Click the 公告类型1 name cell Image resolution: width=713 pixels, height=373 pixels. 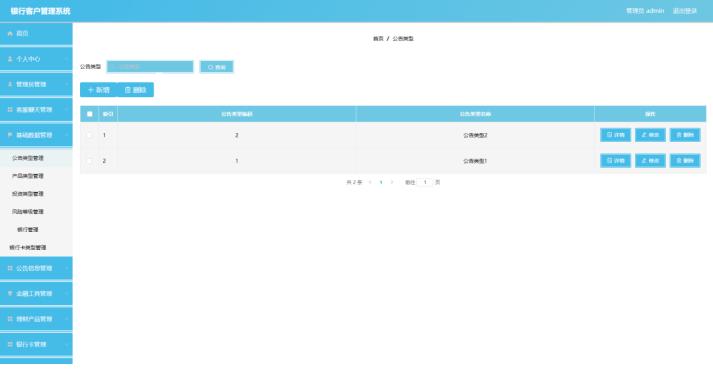click(x=475, y=161)
